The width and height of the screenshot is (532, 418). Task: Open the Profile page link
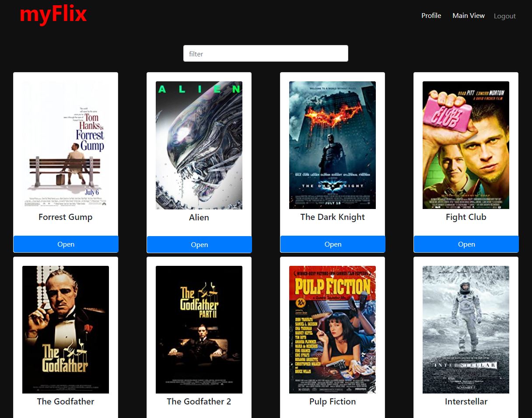click(x=431, y=16)
